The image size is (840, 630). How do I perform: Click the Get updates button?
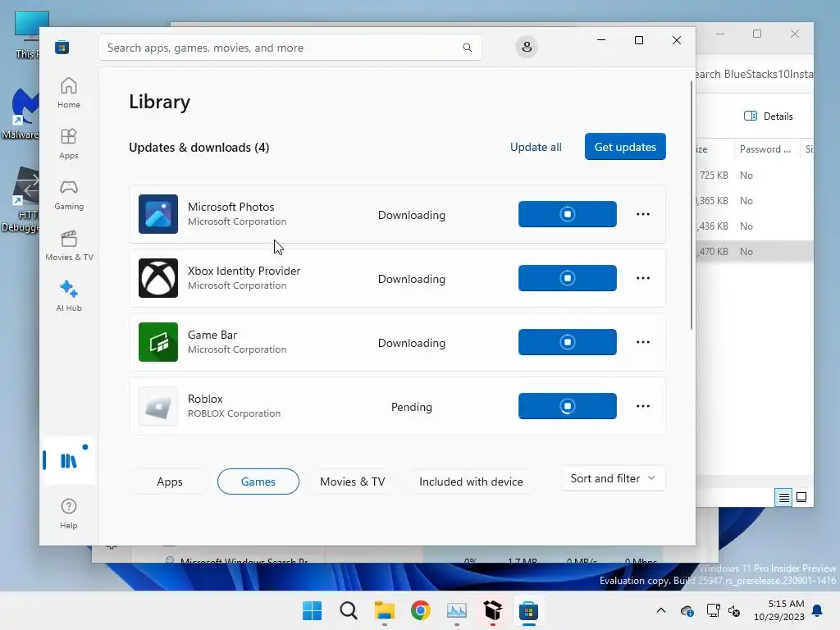tap(625, 147)
